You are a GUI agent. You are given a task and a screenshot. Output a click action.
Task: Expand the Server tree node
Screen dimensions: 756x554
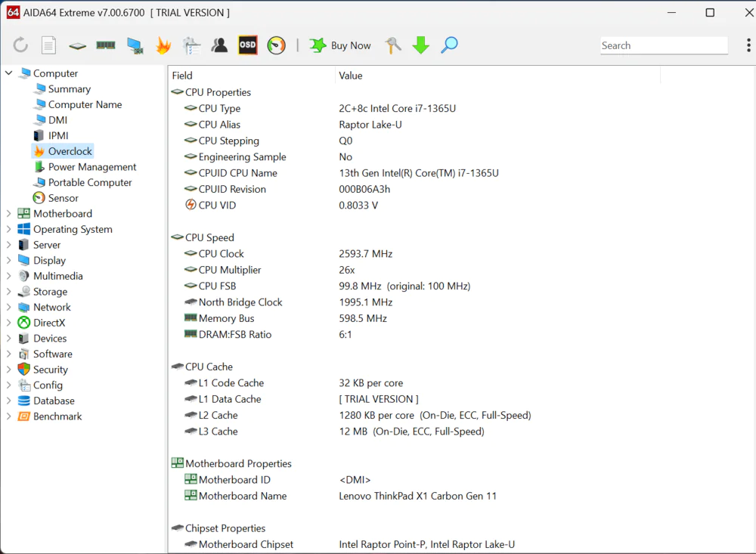pos(8,244)
